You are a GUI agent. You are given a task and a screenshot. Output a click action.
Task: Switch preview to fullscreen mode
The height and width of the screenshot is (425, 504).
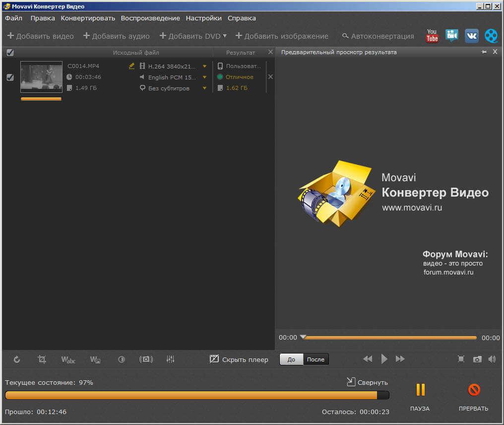[x=461, y=359]
